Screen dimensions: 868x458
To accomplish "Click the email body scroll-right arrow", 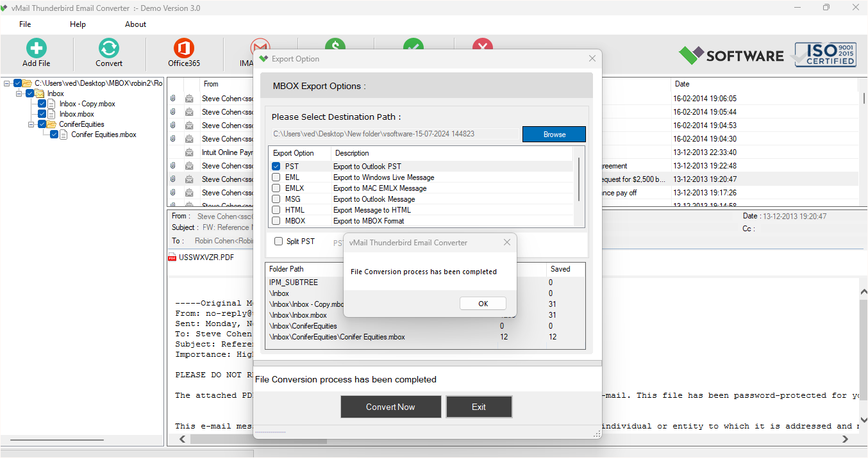I will tap(845, 439).
